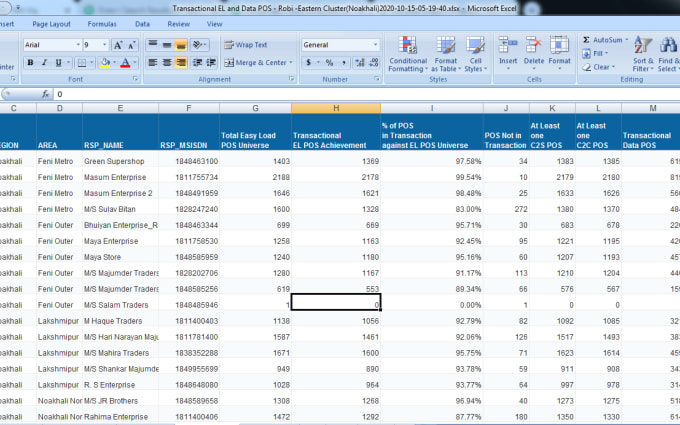Expand the AutoSum dropdown arrow

pos(627,40)
